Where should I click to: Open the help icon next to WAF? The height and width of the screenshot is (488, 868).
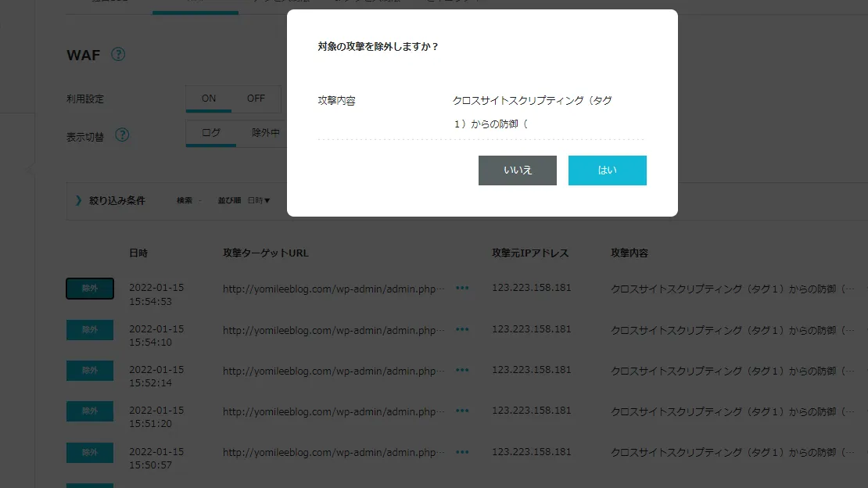[118, 54]
